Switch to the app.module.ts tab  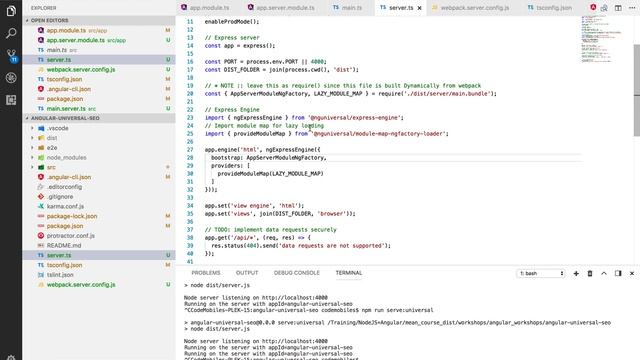pyautogui.click(x=209, y=8)
